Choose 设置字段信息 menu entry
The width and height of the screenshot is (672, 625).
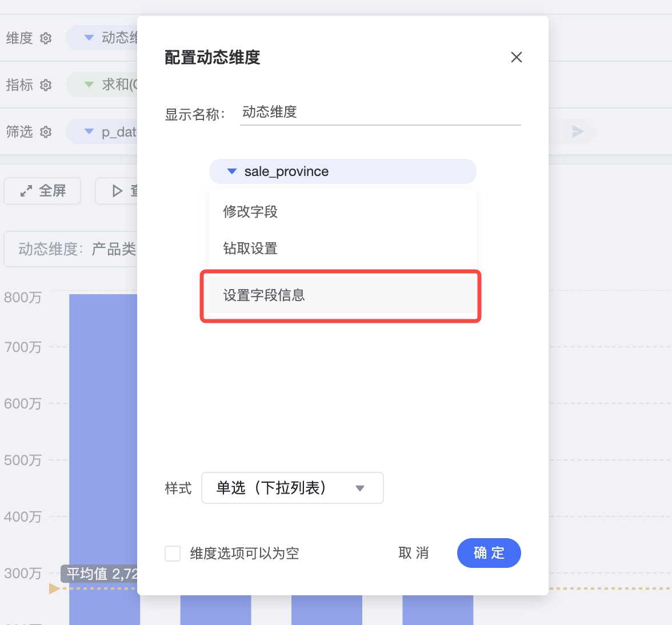[x=342, y=295]
